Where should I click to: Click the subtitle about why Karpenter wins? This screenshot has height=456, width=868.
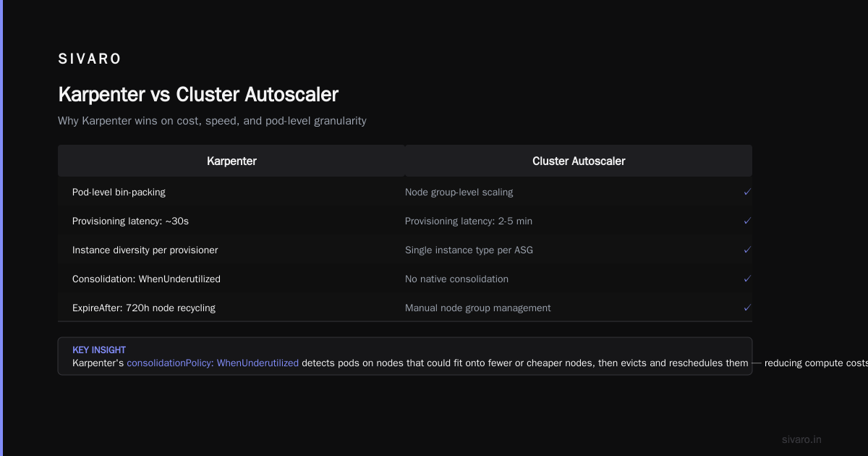click(212, 121)
